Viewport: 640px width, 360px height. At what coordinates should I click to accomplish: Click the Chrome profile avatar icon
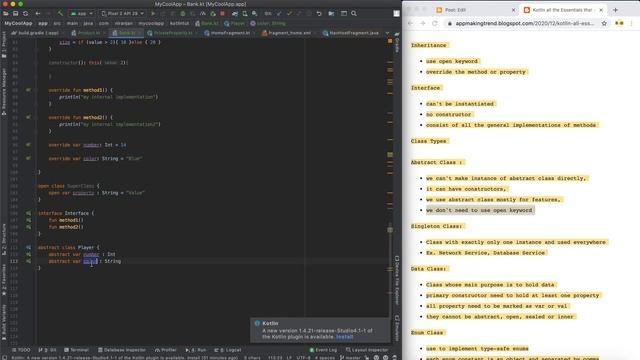pos(619,23)
